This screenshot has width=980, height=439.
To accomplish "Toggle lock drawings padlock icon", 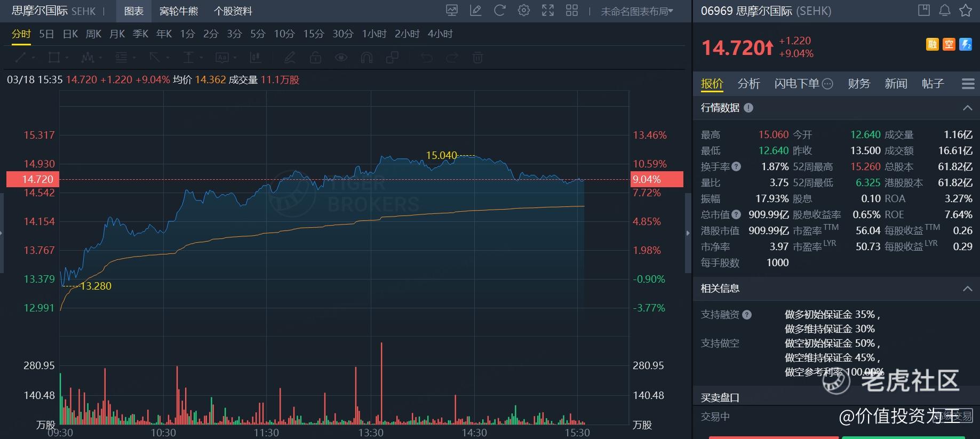I will pos(315,57).
